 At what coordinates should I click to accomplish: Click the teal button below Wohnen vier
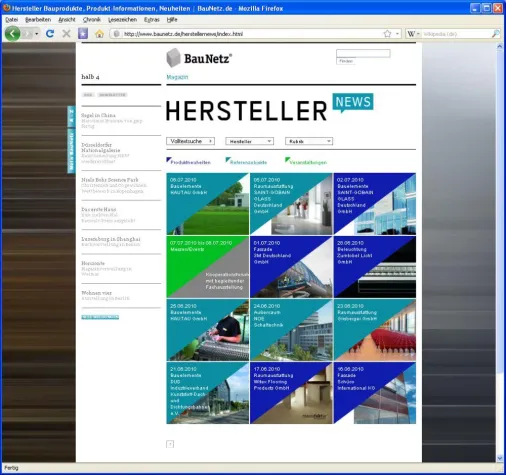point(100,317)
